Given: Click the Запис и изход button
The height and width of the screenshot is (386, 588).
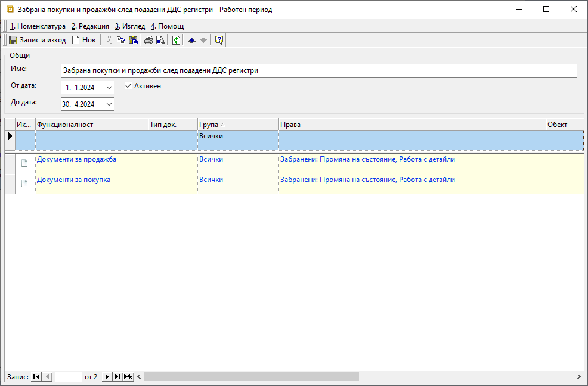Looking at the screenshot, I should 37,41.
